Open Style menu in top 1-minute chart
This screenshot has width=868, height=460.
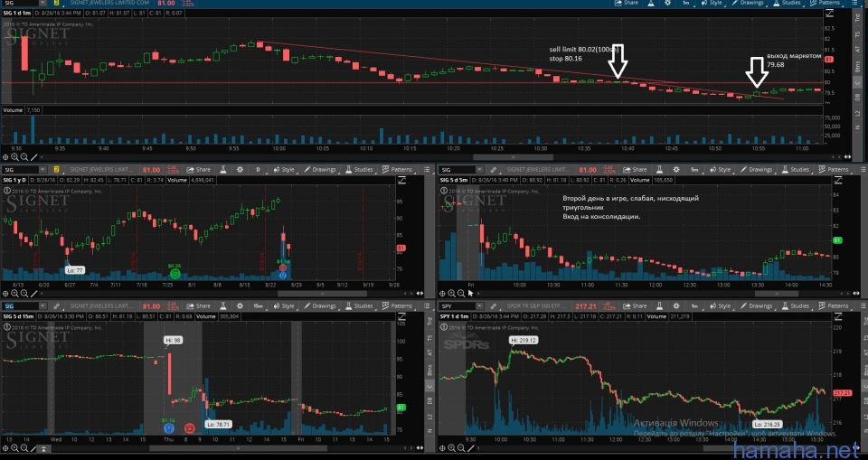pos(712,3)
